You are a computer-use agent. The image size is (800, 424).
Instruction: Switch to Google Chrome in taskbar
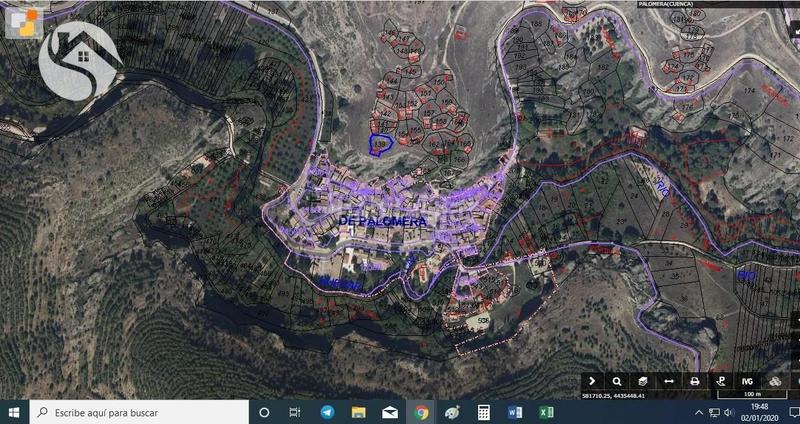click(x=421, y=412)
